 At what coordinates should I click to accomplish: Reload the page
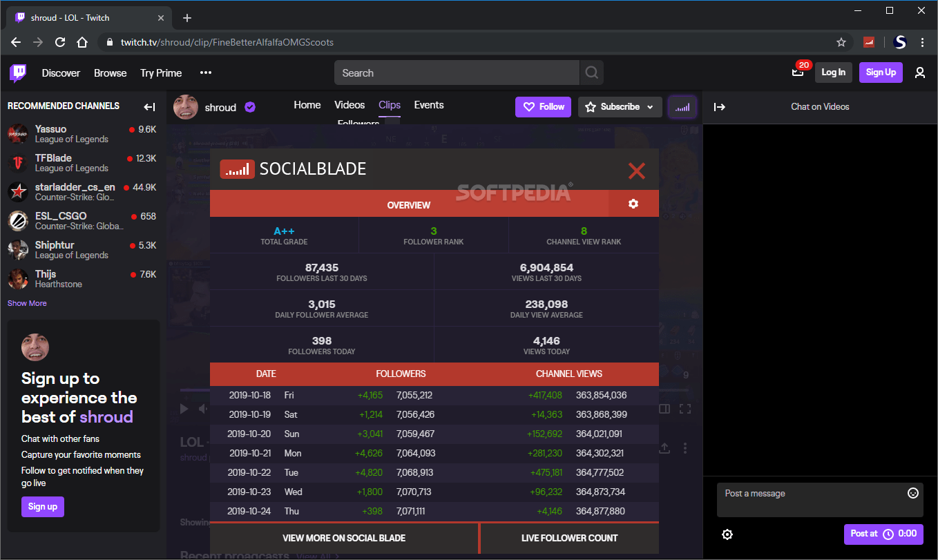[x=60, y=42]
